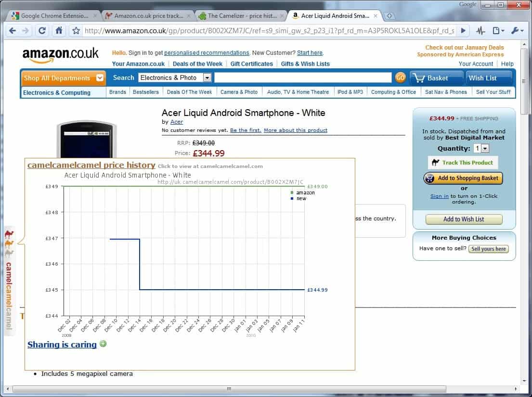Expand the Shop All Departments menu
Screen dimensions: 532x397
coord(63,78)
